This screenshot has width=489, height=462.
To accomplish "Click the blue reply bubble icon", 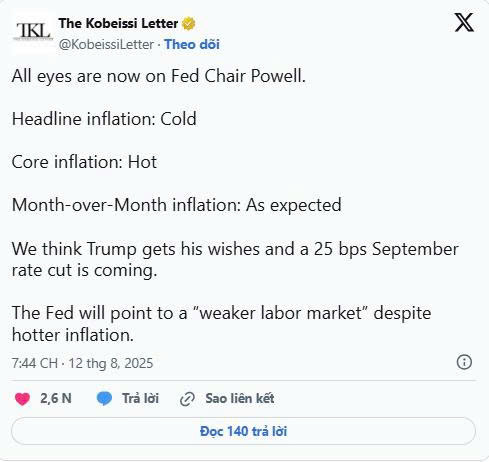I will click(x=104, y=399).
